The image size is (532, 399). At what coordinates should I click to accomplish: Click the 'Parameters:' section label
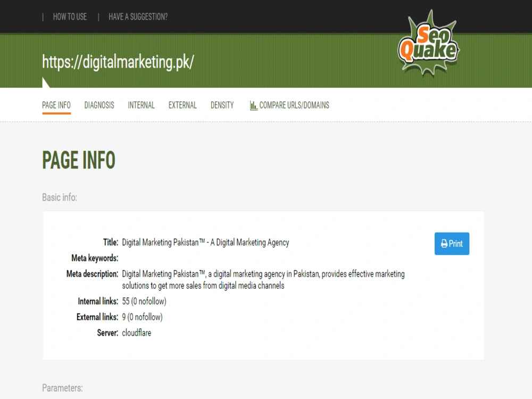click(62, 388)
